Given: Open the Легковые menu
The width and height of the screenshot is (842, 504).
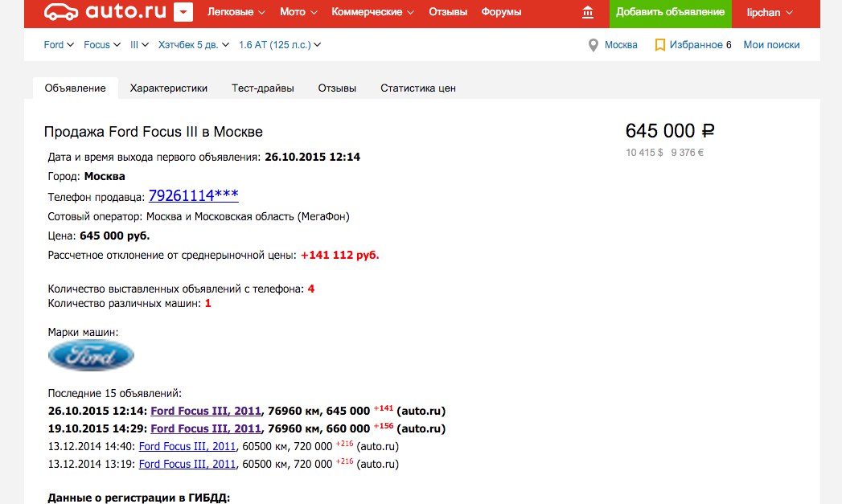Looking at the screenshot, I should [x=236, y=12].
